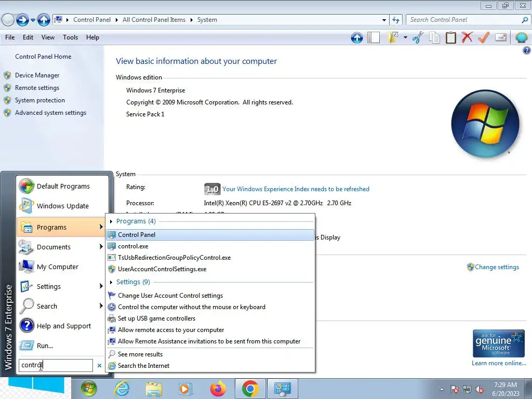Open the dropdown arrow beside folder options icon
532x399 pixels.
(405, 37)
